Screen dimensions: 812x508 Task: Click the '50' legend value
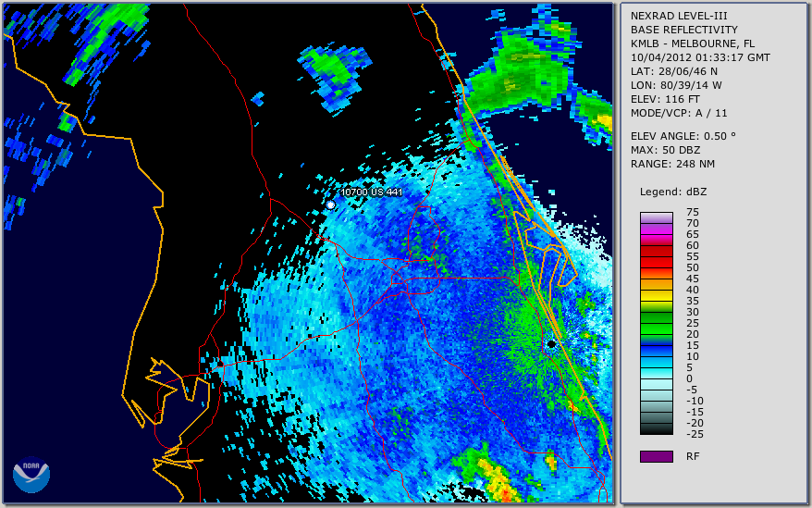point(693,268)
